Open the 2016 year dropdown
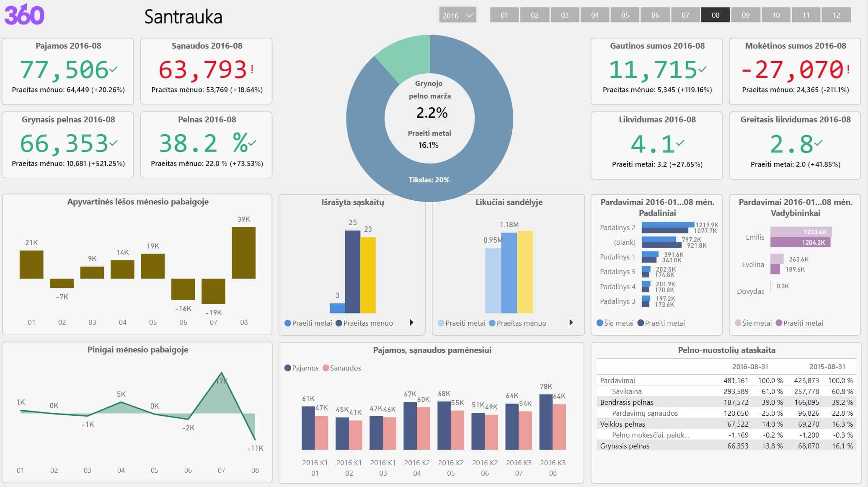Screen dimensions: 868x487 [x=451, y=16]
